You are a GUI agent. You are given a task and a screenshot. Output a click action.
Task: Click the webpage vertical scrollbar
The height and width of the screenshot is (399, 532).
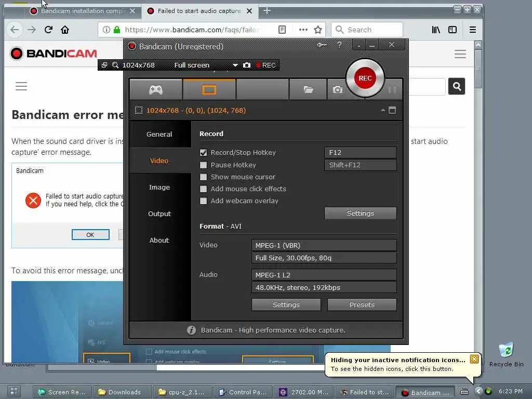[x=478, y=70]
